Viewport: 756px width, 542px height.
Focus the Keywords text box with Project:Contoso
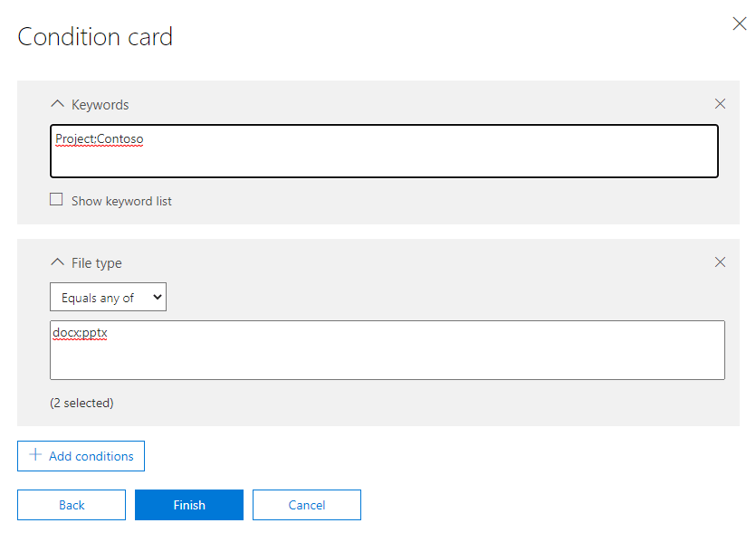[384, 151]
